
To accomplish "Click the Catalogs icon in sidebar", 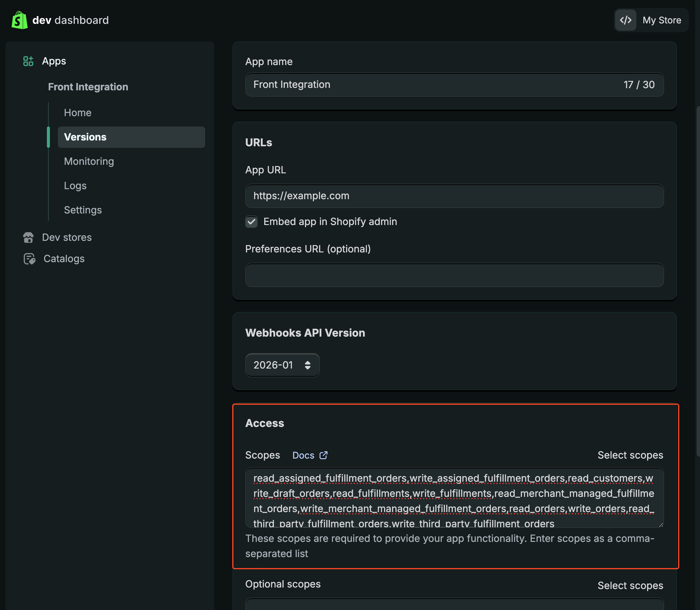I will (x=29, y=259).
